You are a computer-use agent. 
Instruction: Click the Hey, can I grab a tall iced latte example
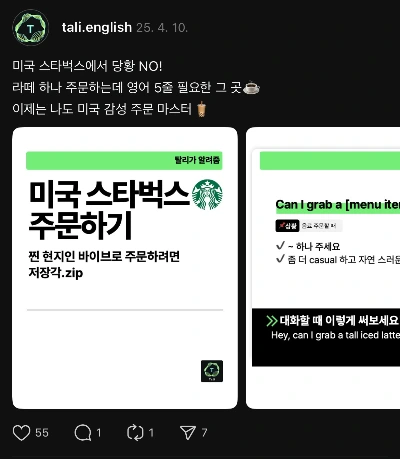pyautogui.click(x=336, y=335)
